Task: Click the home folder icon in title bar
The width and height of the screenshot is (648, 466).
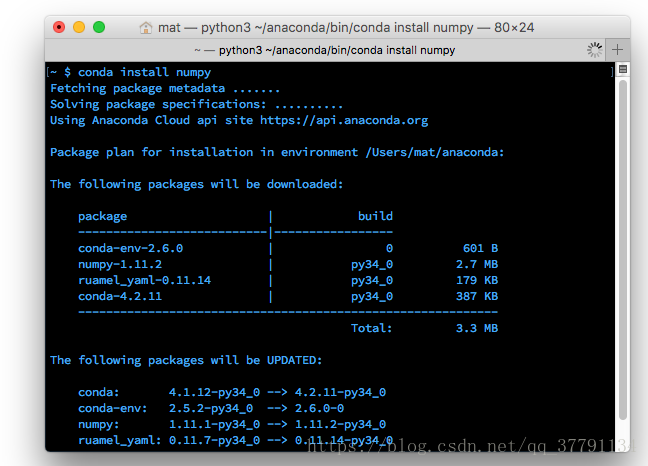Action: (x=145, y=28)
